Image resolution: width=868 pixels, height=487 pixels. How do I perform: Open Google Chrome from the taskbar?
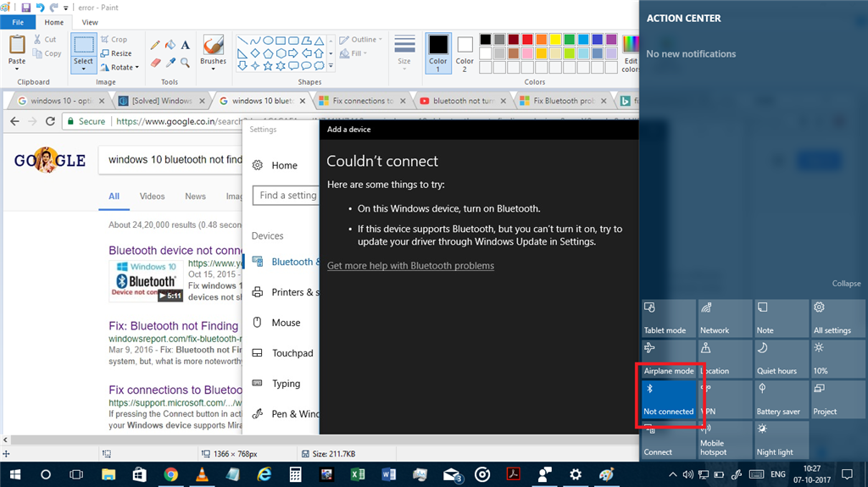click(x=171, y=474)
